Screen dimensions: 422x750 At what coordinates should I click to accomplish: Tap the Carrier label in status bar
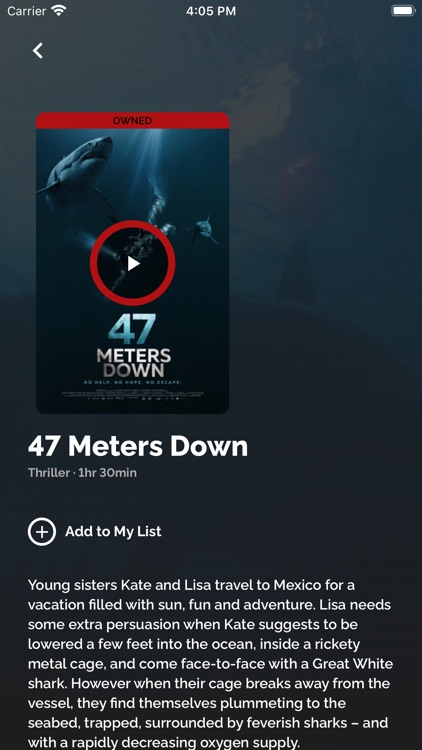(27, 11)
